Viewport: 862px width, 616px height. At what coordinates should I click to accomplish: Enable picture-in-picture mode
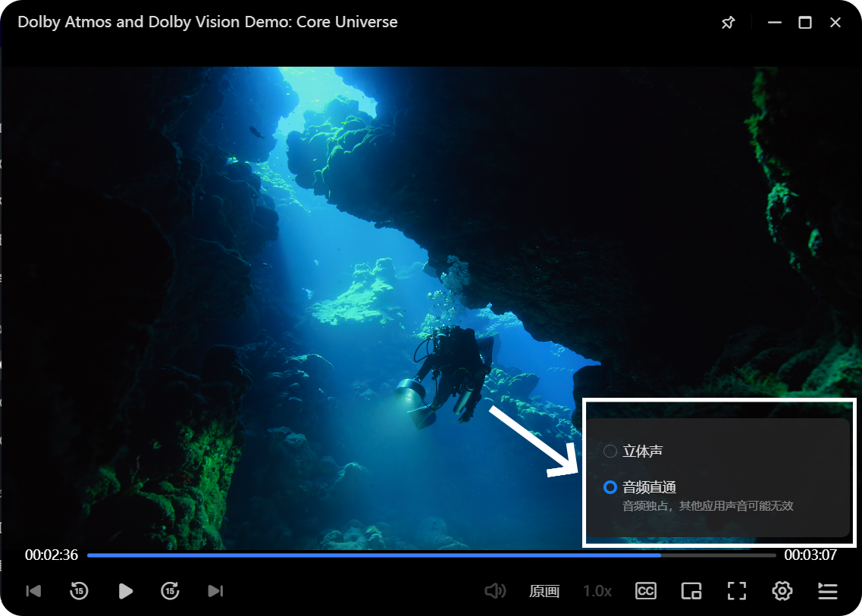click(x=691, y=591)
